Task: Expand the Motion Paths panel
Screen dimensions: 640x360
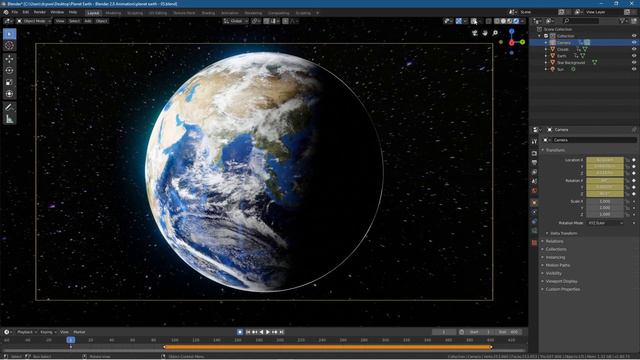Action: [557, 265]
